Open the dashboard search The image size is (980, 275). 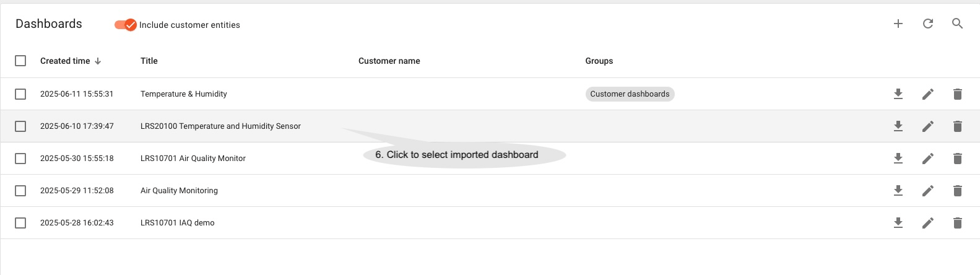pos(957,24)
